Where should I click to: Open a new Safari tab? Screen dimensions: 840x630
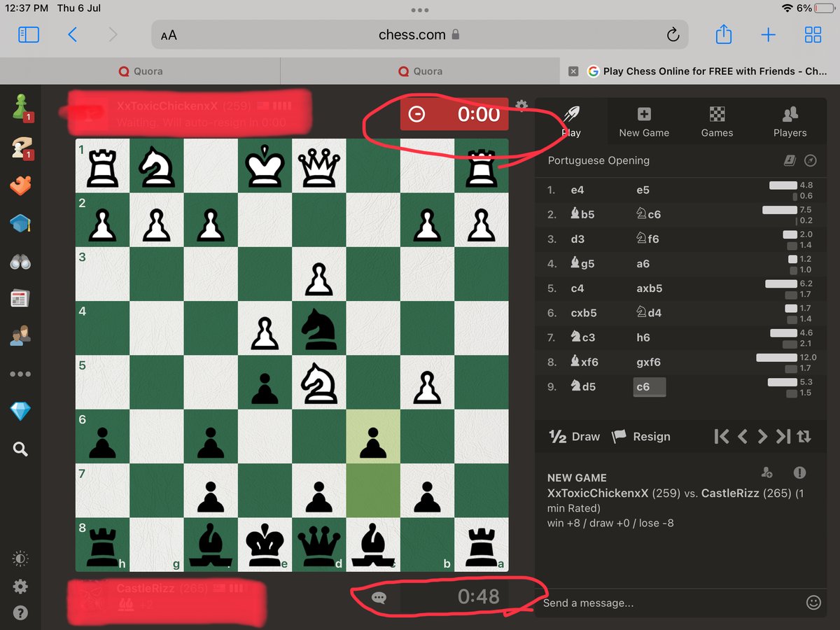[768, 34]
